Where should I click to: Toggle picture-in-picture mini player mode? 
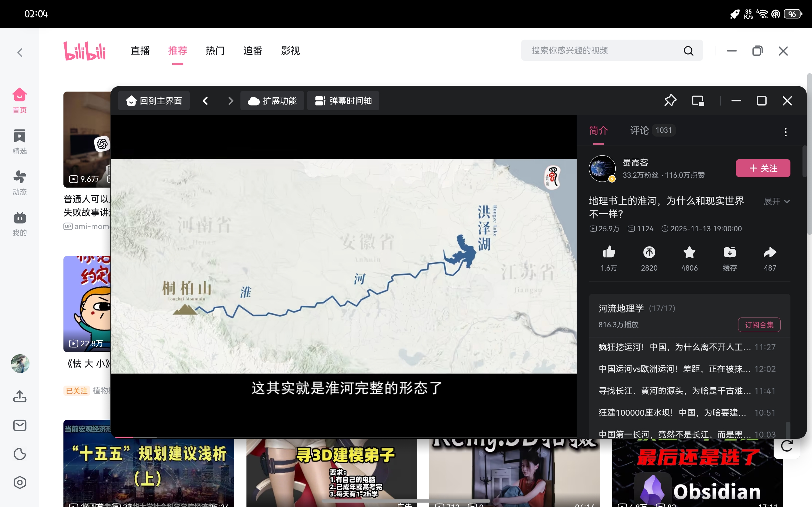click(698, 100)
